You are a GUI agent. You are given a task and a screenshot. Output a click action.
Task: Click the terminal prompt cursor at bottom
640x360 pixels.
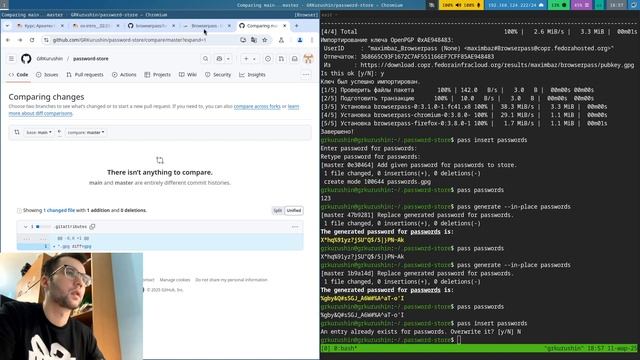(459, 340)
